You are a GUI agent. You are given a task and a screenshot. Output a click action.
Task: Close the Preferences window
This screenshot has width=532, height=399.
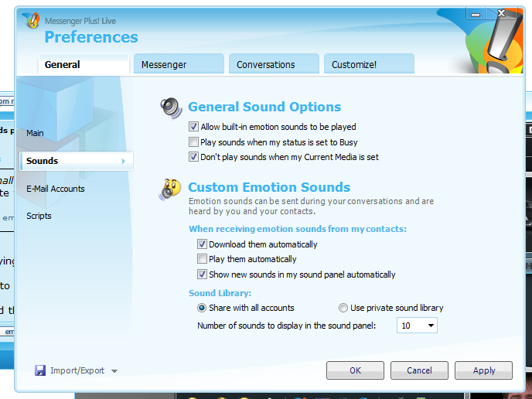tap(501, 14)
